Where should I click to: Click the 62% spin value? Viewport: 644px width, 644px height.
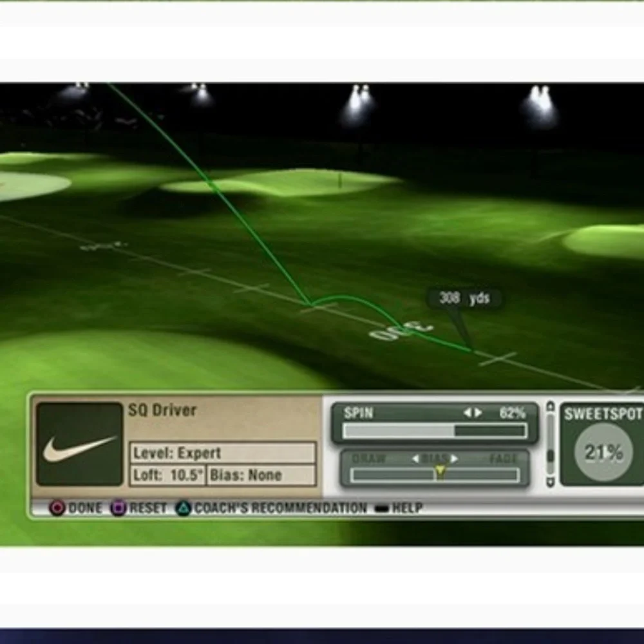(x=512, y=413)
